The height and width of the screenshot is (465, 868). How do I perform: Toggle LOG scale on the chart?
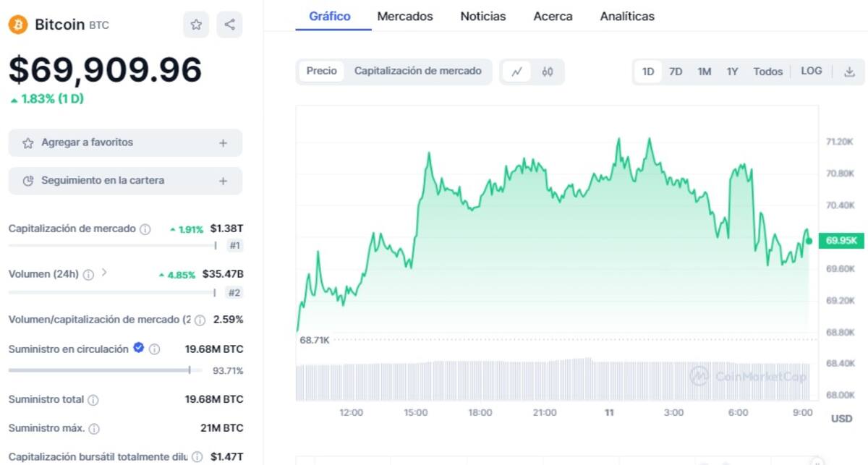[811, 71]
